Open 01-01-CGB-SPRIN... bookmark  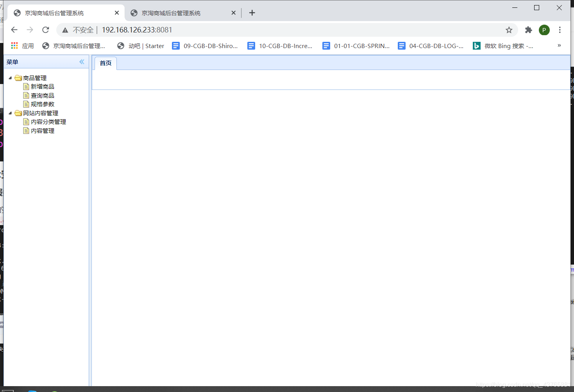356,46
